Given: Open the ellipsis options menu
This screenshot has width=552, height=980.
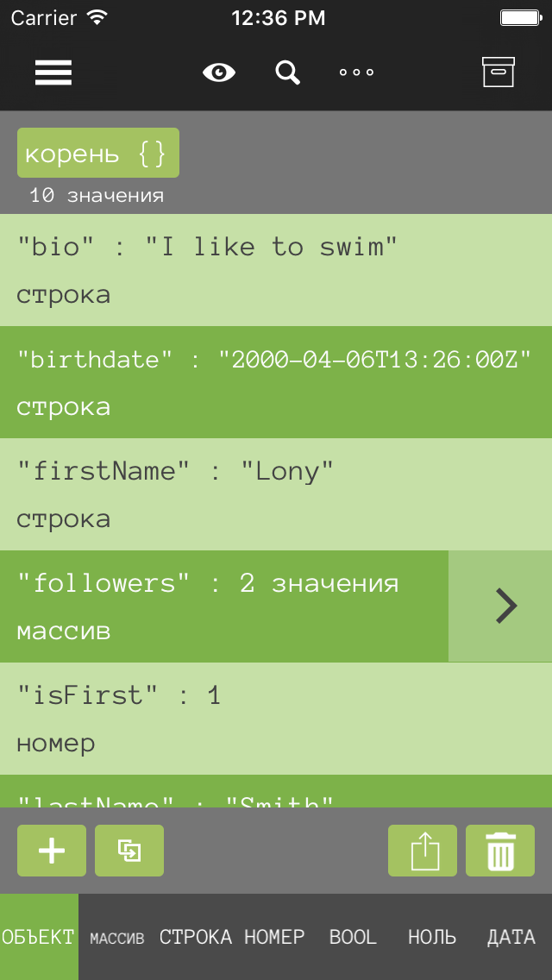Looking at the screenshot, I should pyautogui.click(x=355, y=72).
